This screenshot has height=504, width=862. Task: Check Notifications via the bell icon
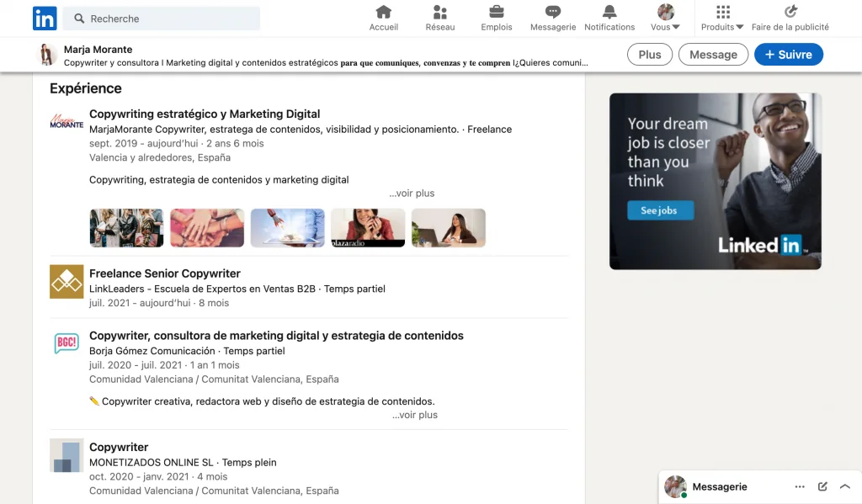609,12
